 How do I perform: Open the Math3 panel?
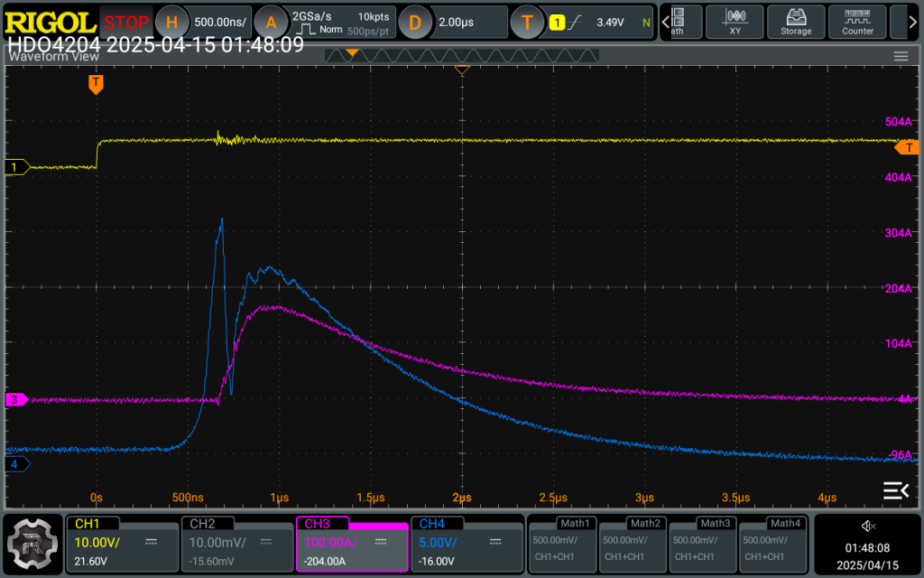(703, 544)
